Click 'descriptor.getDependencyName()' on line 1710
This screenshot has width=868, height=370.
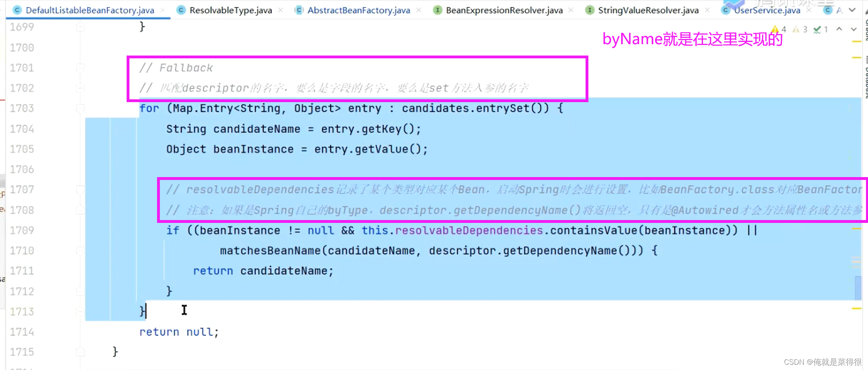pyautogui.click(x=532, y=250)
